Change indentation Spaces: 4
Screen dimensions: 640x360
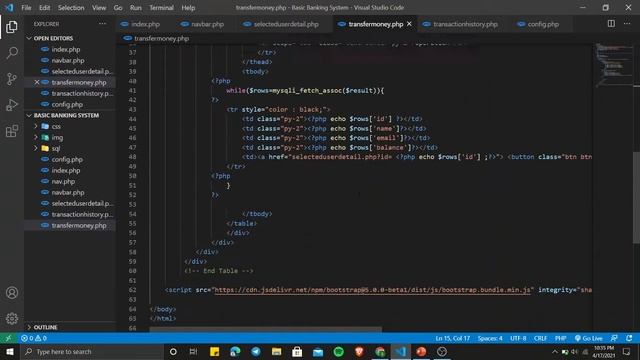(x=490, y=338)
